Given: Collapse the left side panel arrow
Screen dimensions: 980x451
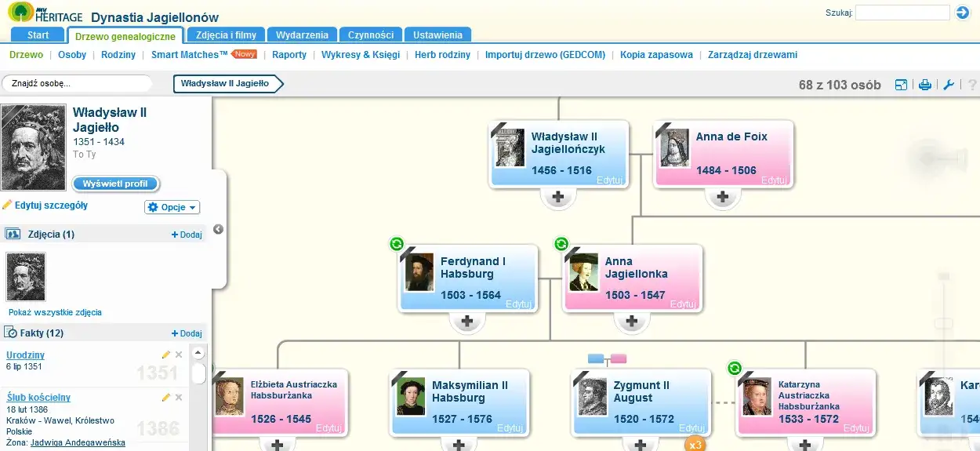Looking at the screenshot, I should coord(218,229).
